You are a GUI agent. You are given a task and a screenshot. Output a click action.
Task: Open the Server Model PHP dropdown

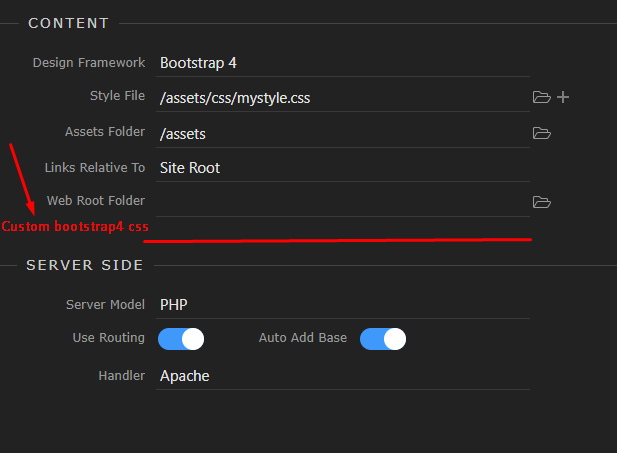(x=343, y=305)
